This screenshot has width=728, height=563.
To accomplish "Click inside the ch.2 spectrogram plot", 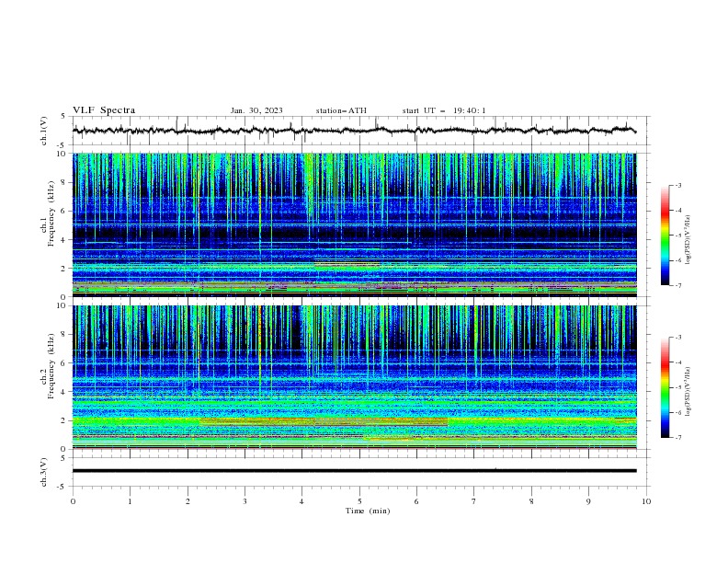I will (x=354, y=377).
